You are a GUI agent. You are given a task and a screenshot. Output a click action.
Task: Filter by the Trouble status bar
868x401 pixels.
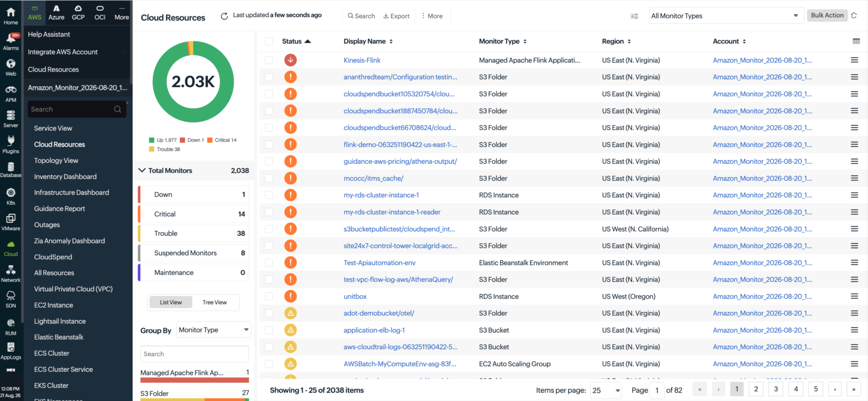point(194,233)
